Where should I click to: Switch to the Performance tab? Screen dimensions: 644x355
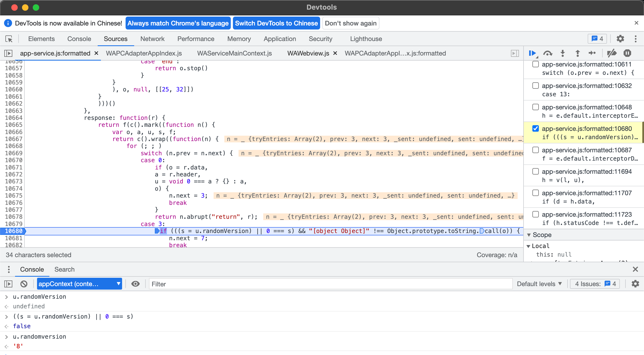[196, 39]
